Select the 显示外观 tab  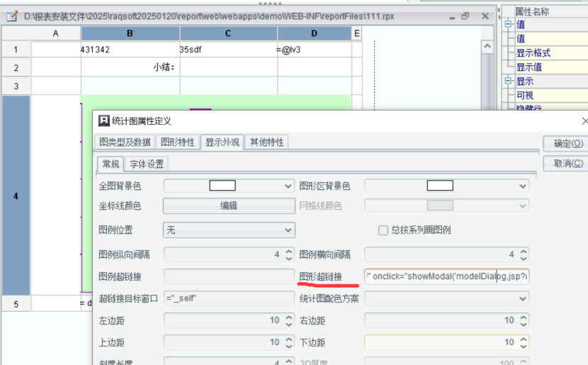click(x=222, y=142)
